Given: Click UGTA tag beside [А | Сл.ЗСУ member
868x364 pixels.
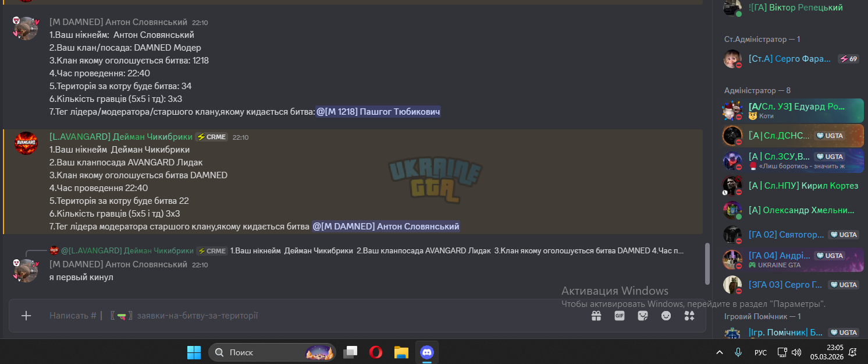Looking at the screenshot, I should [x=830, y=157].
